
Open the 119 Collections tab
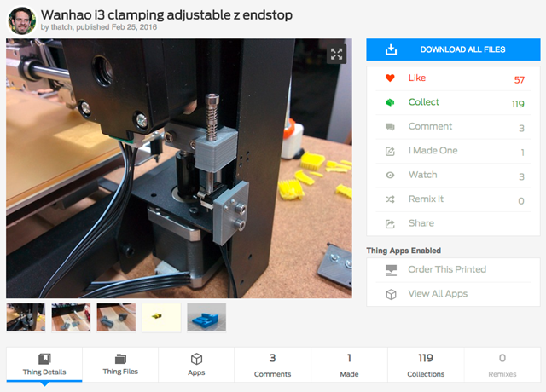tap(426, 365)
